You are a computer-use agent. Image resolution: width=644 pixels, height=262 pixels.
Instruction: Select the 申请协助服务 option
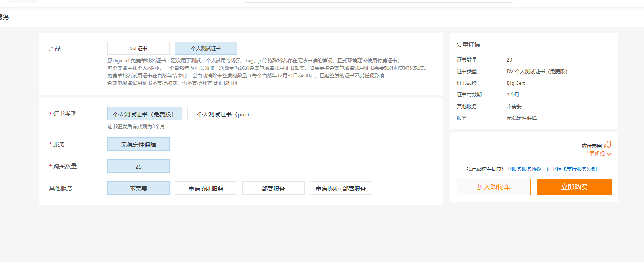coord(206,188)
